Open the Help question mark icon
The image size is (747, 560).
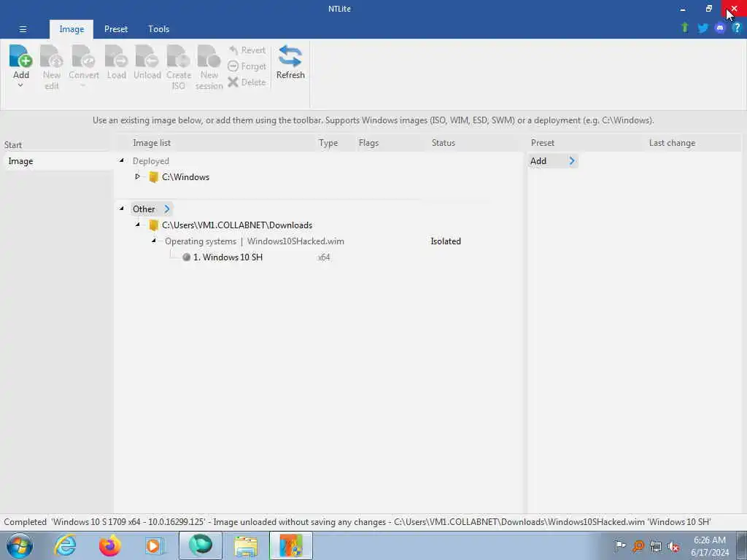click(737, 28)
